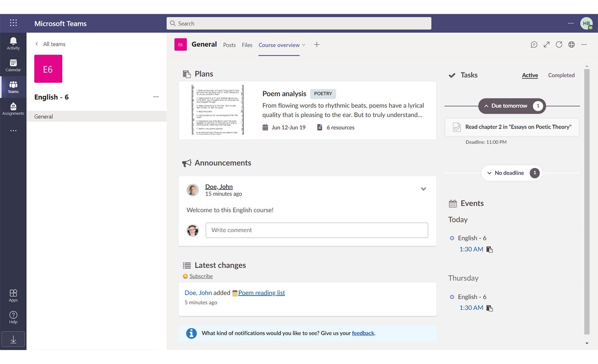Show Completed tasks
The height and width of the screenshot is (364, 598).
(x=561, y=75)
